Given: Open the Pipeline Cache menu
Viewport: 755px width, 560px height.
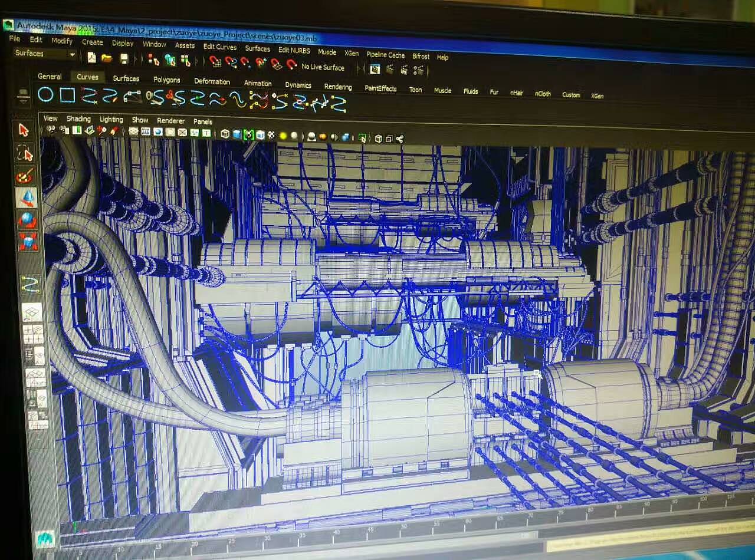Looking at the screenshot, I should [386, 55].
